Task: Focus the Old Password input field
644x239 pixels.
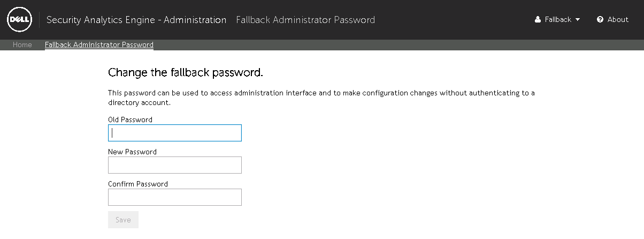Action: (x=175, y=133)
